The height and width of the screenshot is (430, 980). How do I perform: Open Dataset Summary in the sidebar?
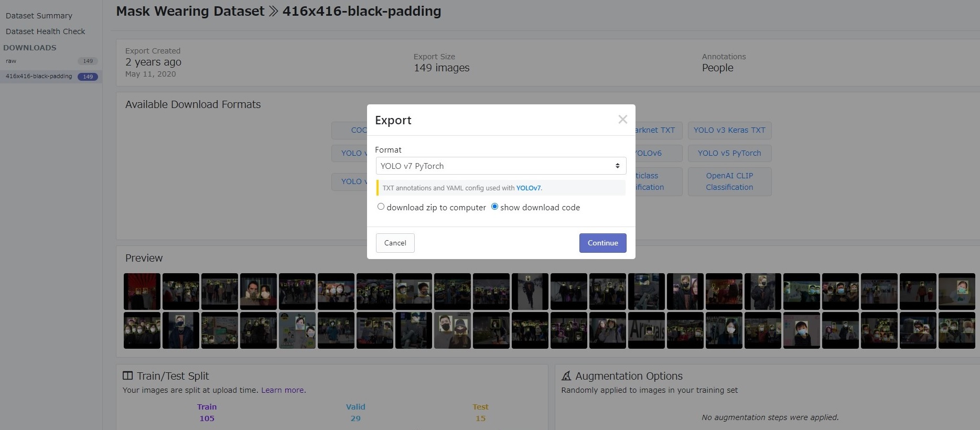(39, 16)
